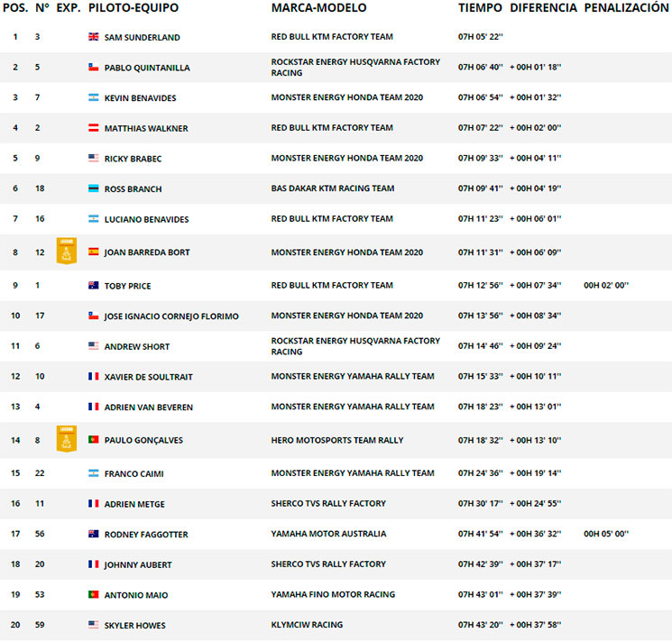Image resolution: width=672 pixels, height=642 pixels.
Task: Click the BAS DAKAR KTM RACING TEAM cell
Action: click(333, 188)
